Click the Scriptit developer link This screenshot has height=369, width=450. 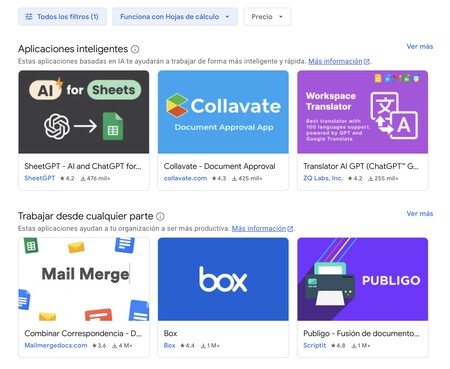[314, 345]
